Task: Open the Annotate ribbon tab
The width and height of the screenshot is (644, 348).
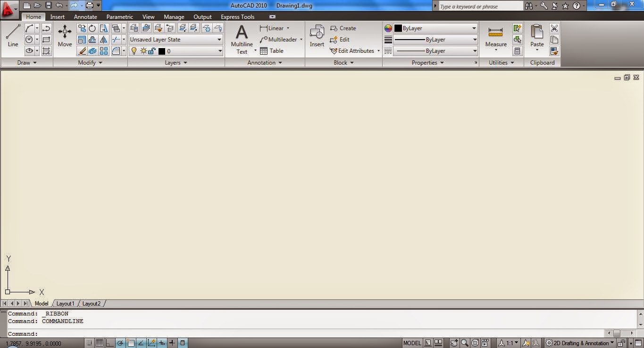Action: 85,17
